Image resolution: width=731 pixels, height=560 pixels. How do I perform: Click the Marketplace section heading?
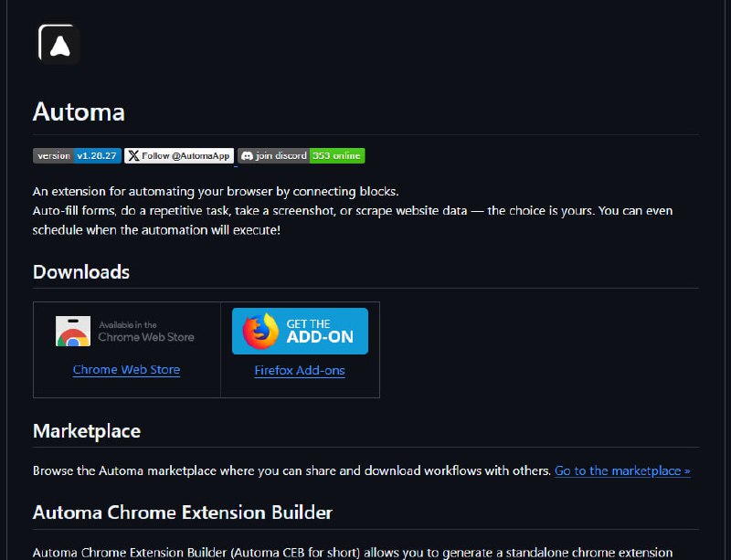point(87,431)
